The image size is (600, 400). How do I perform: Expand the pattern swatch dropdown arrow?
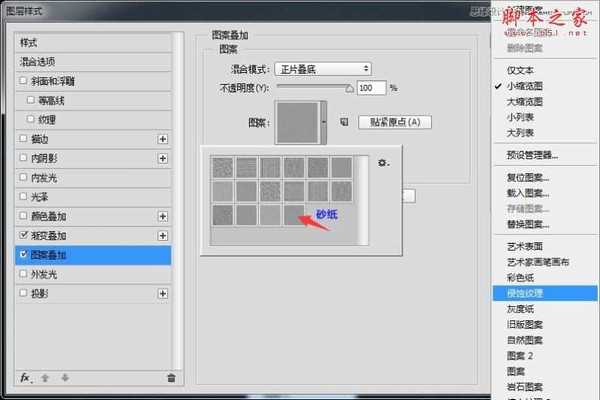coord(323,123)
